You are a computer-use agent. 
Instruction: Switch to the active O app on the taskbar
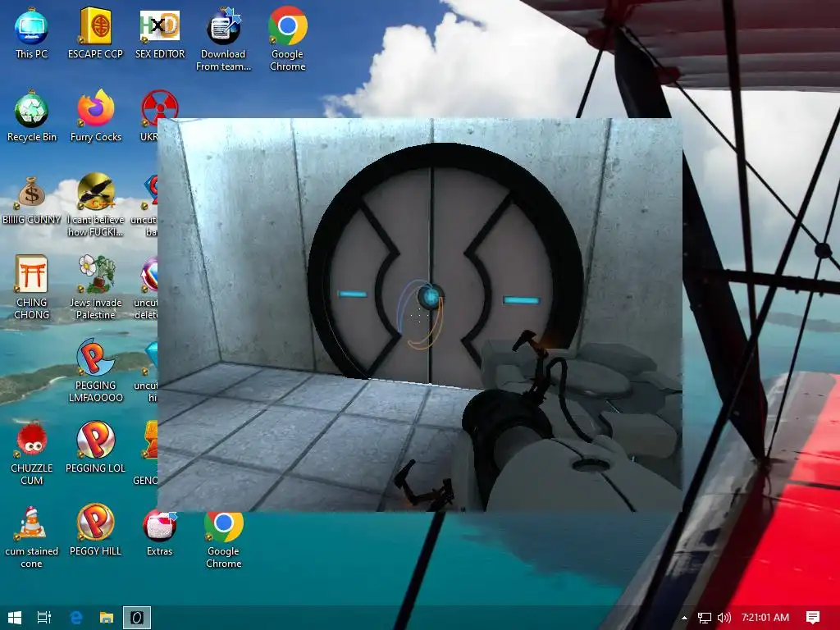[137, 618]
